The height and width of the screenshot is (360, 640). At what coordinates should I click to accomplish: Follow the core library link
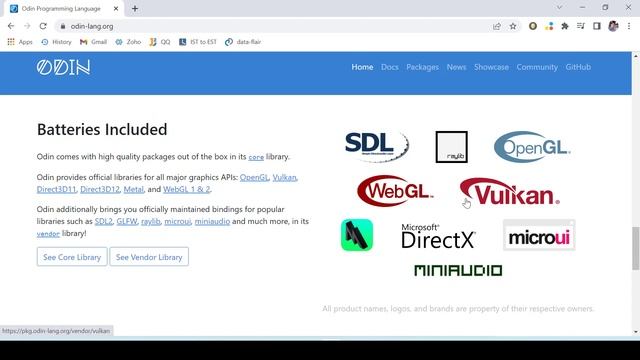pyautogui.click(x=256, y=157)
